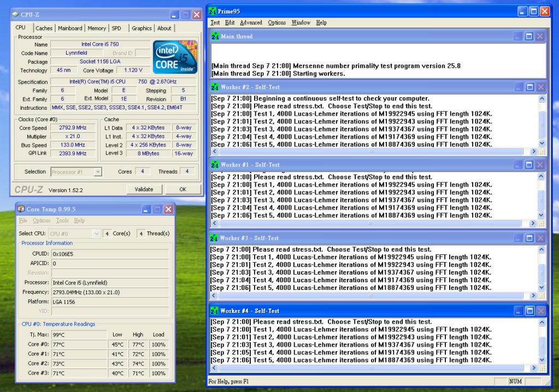Click the Worker #4 Self-Test window icon

pos(214,311)
